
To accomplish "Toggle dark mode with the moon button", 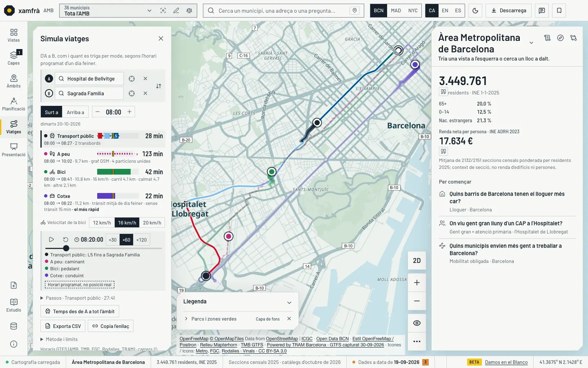I will click(475, 11).
